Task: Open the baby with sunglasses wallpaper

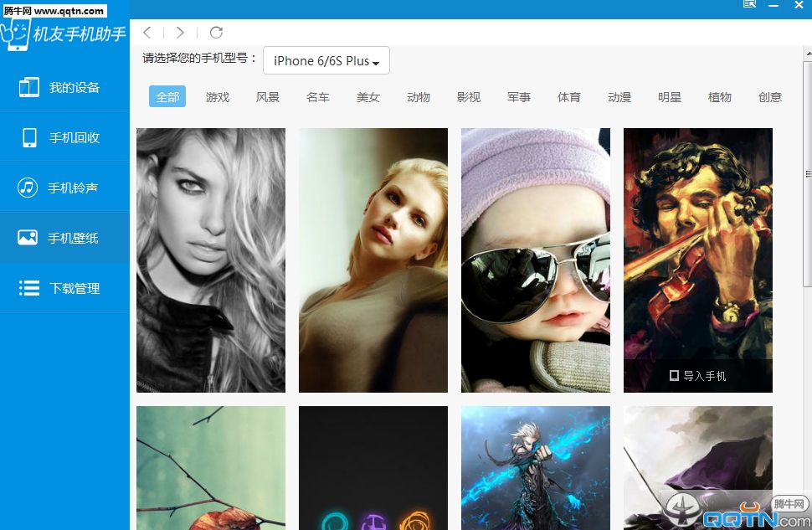Action: (536, 260)
